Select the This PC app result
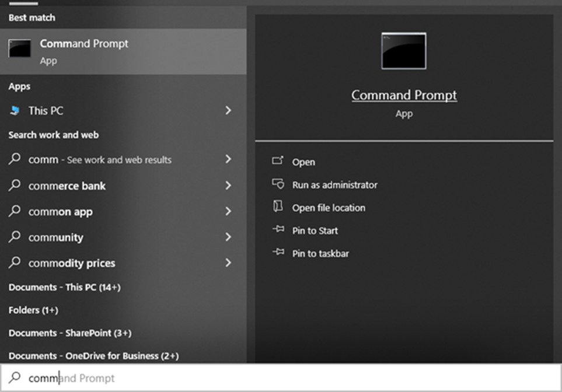This screenshot has height=392, width=562. 123,111
